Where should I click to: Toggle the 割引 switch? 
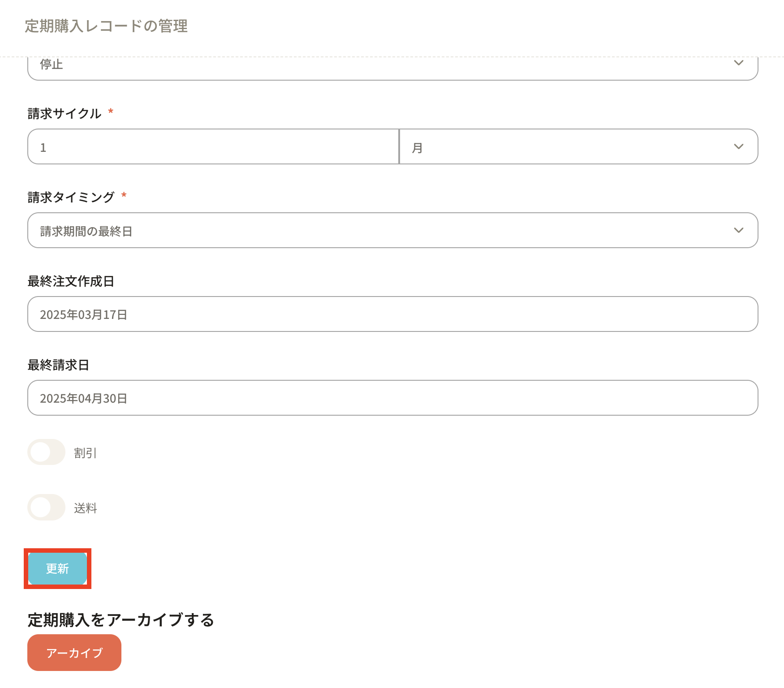47,452
